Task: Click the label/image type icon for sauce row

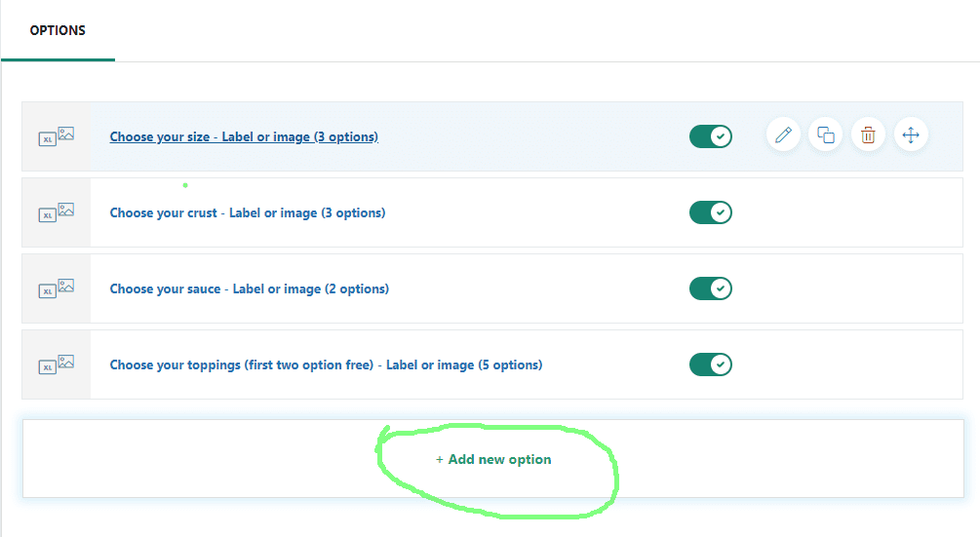Action: coord(57,289)
